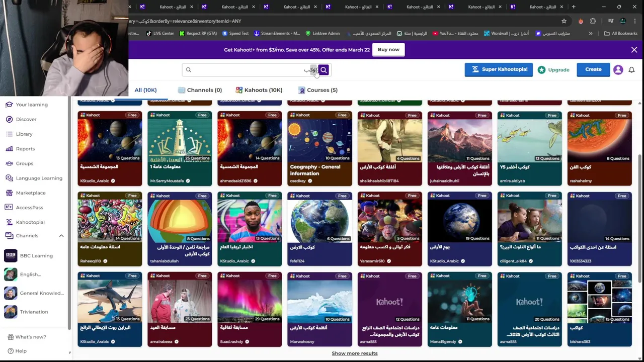Viewport: 644px width, 362px height.
Task: Select the Kahoots (10K) tab
Action: (x=259, y=90)
